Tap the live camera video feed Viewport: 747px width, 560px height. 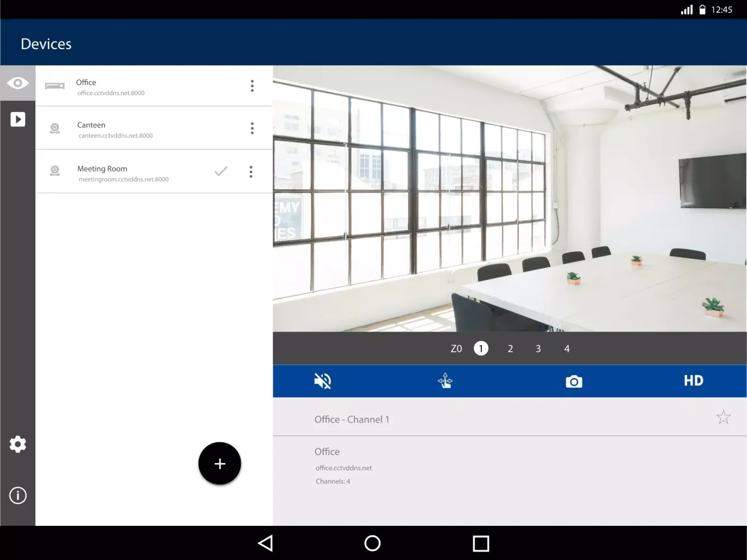tap(509, 199)
